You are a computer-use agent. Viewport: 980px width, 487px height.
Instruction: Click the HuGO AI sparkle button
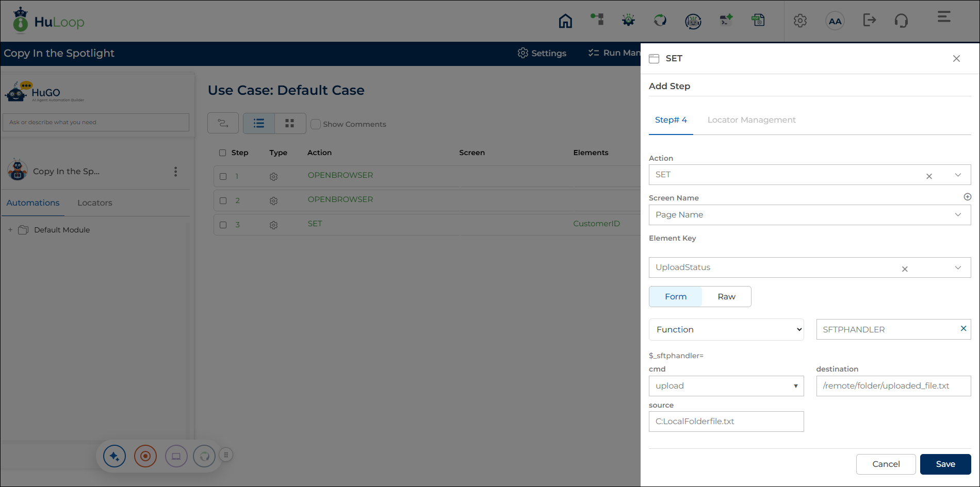(x=115, y=456)
